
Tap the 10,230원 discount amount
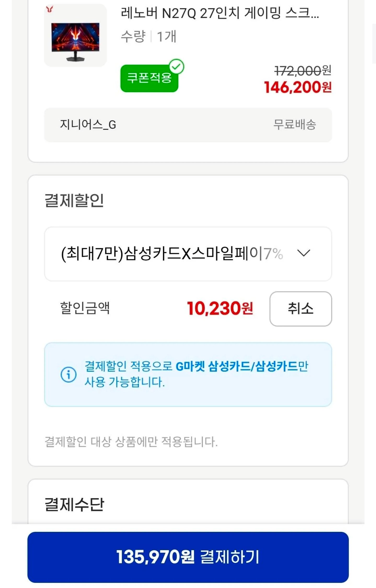click(x=220, y=308)
